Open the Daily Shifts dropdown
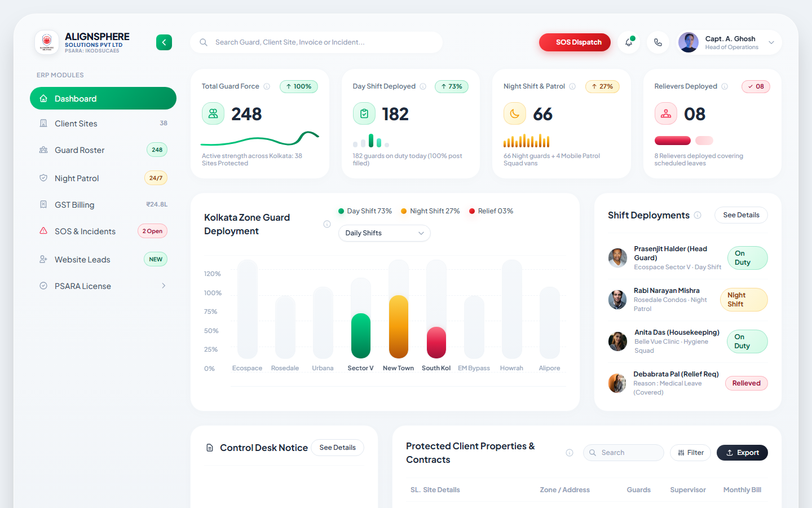 (x=385, y=233)
